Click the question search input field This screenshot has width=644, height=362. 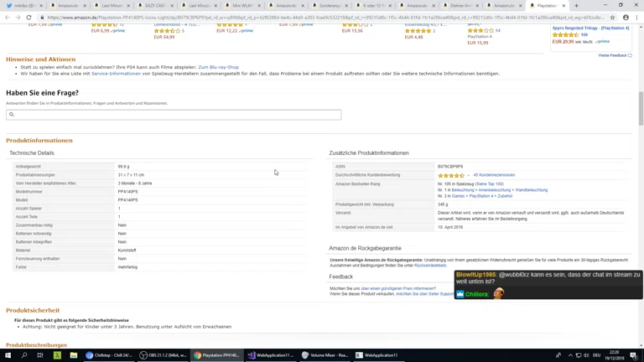(174, 115)
